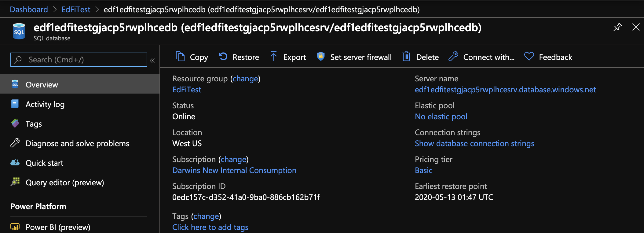This screenshot has width=644, height=233.
Task: Click the Feedback heart icon
Action: pyautogui.click(x=529, y=56)
